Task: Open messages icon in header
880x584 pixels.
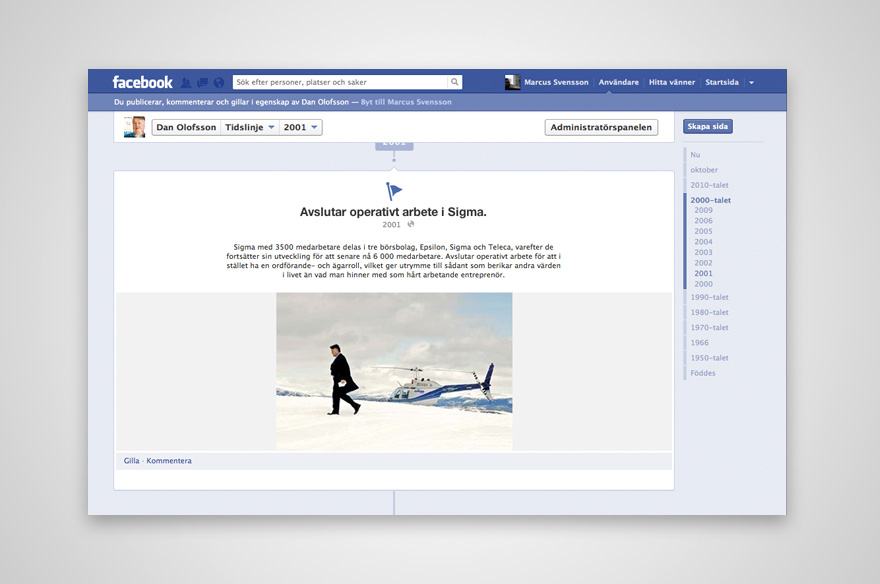Action: tap(202, 82)
